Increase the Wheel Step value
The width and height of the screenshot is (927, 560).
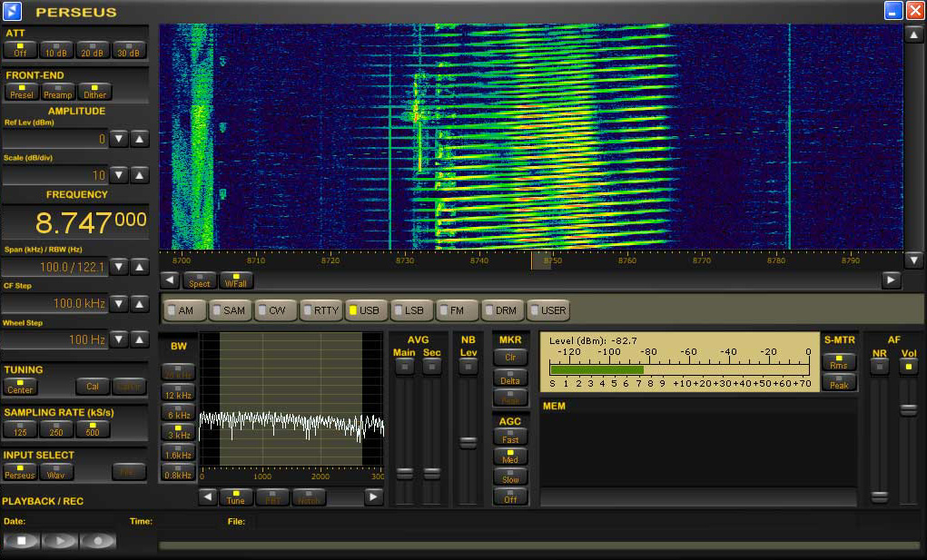pyautogui.click(x=140, y=339)
